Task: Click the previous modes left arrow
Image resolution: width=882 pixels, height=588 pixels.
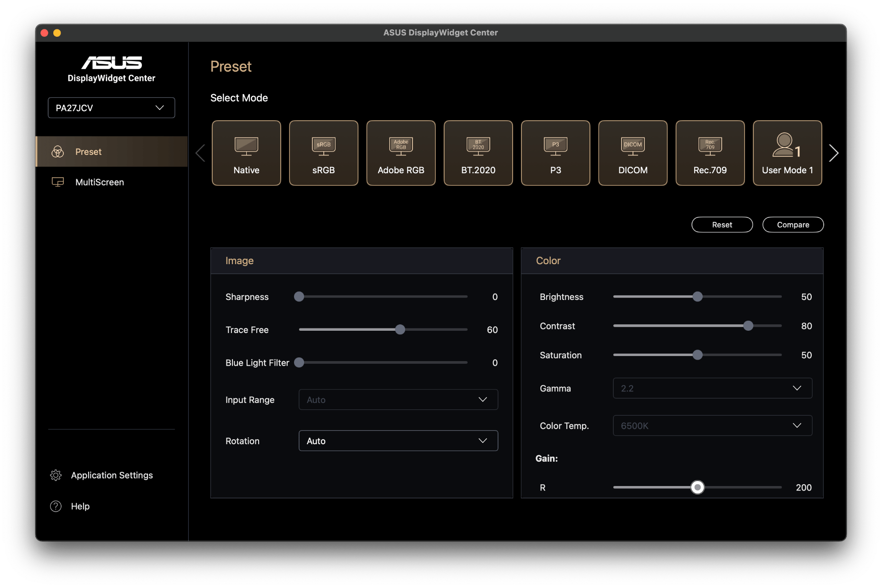Action: tap(200, 153)
